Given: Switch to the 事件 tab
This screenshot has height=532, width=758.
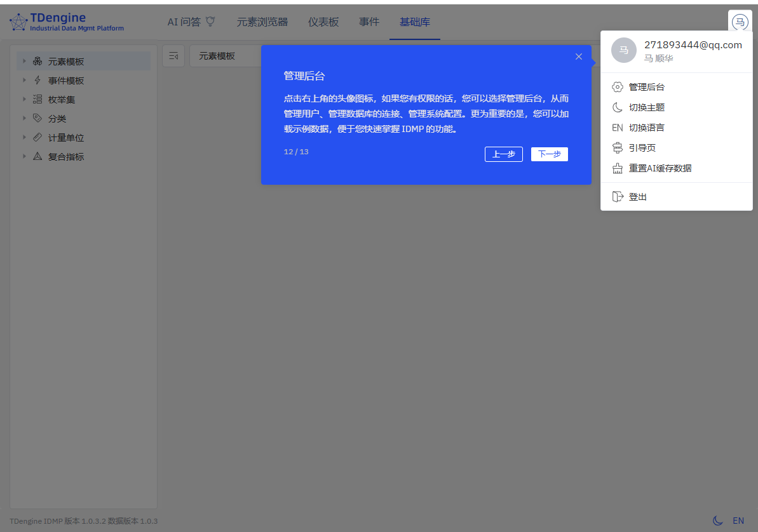Looking at the screenshot, I should (369, 22).
